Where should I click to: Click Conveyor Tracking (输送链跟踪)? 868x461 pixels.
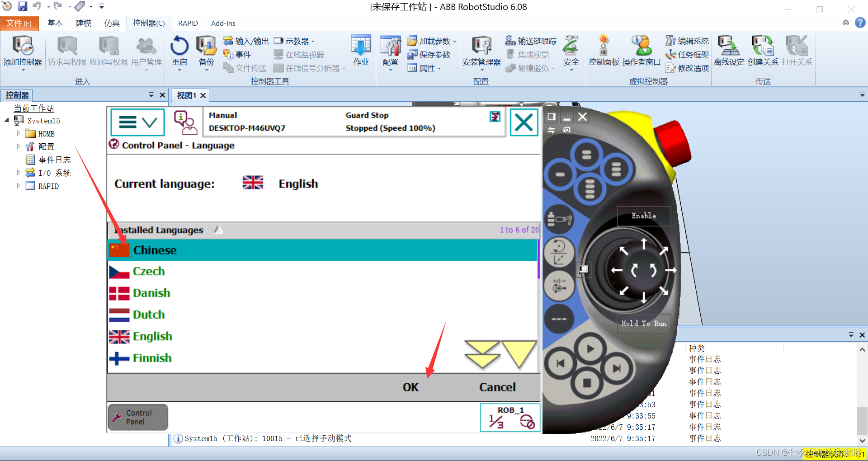[531, 41]
